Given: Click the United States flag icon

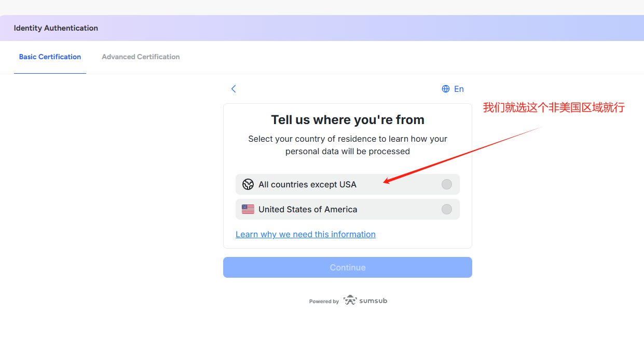Looking at the screenshot, I should coord(248,209).
